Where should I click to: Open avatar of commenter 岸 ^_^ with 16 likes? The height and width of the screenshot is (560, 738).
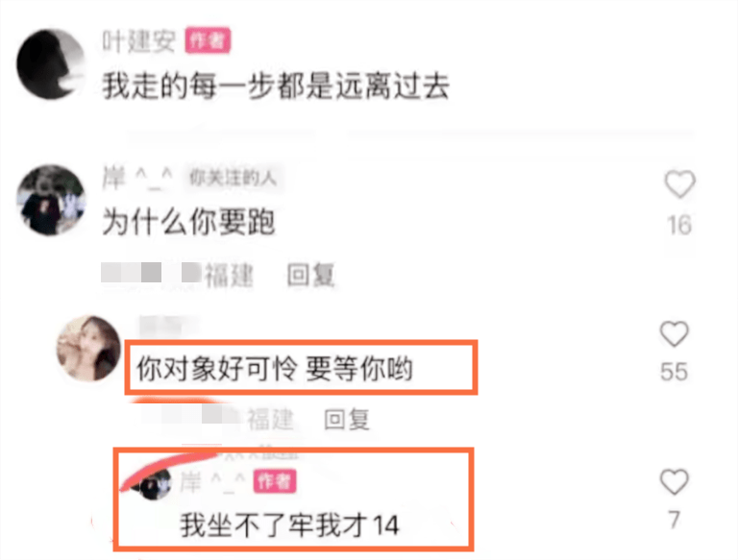[x=51, y=200]
